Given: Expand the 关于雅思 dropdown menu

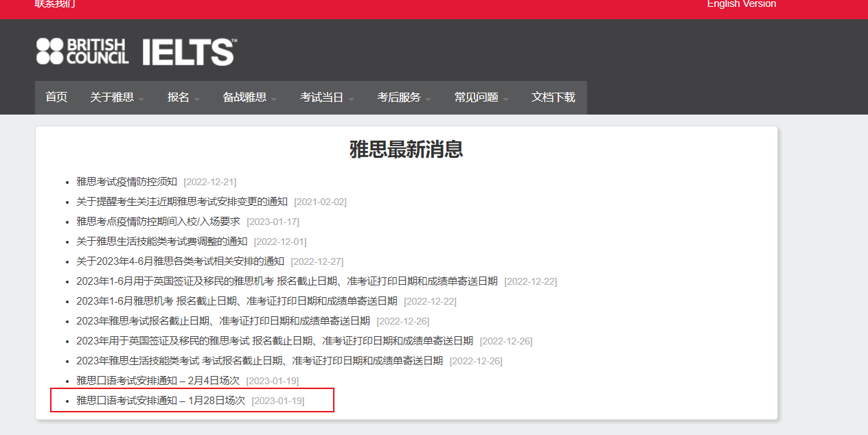Looking at the screenshot, I should click(x=117, y=97).
